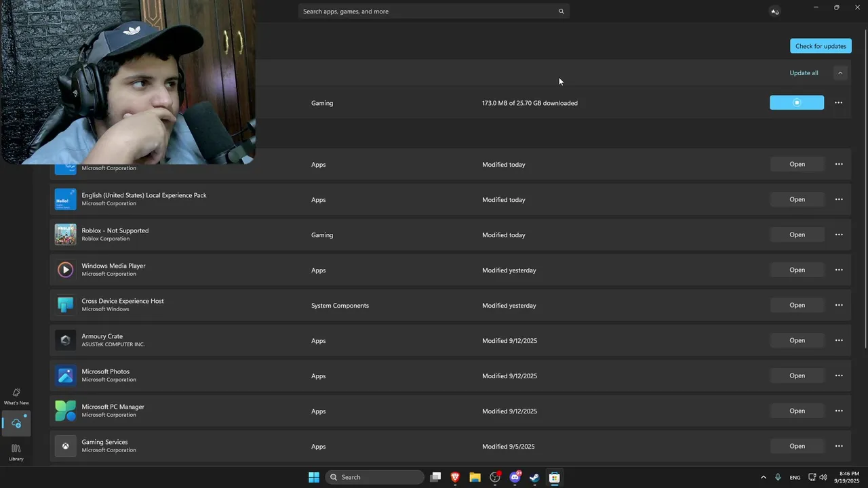Screen dimensions: 868x488
Task: Open the profile icon near the window controls
Action: (774, 12)
